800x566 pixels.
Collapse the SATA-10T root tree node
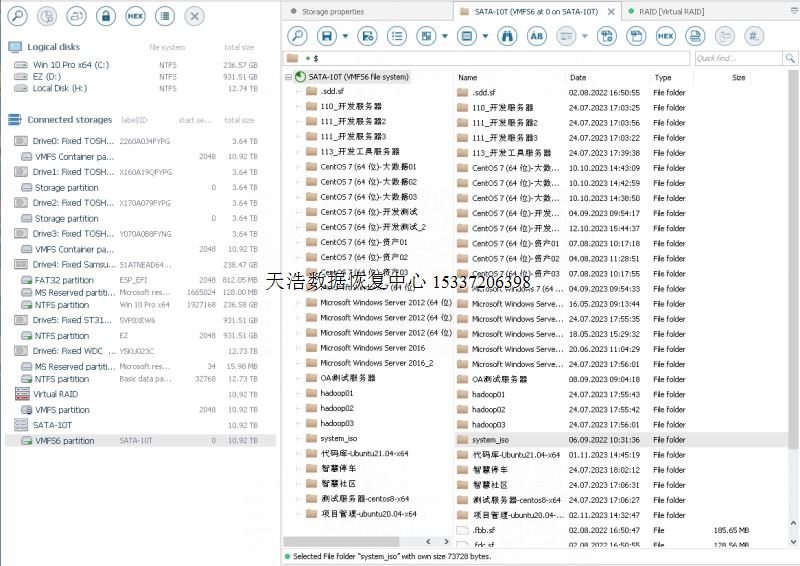click(290, 77)
